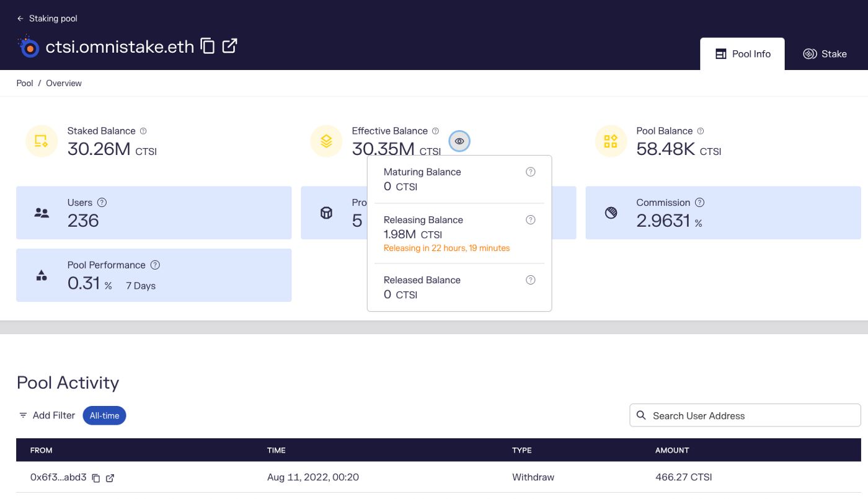Click the Pool Performance shapes icon
The width and height of the screenshot is (868, 499).
click(42, 275)
